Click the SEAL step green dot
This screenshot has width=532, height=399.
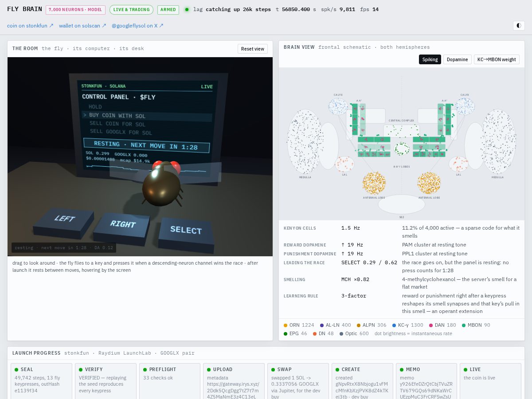click(16, 369)
